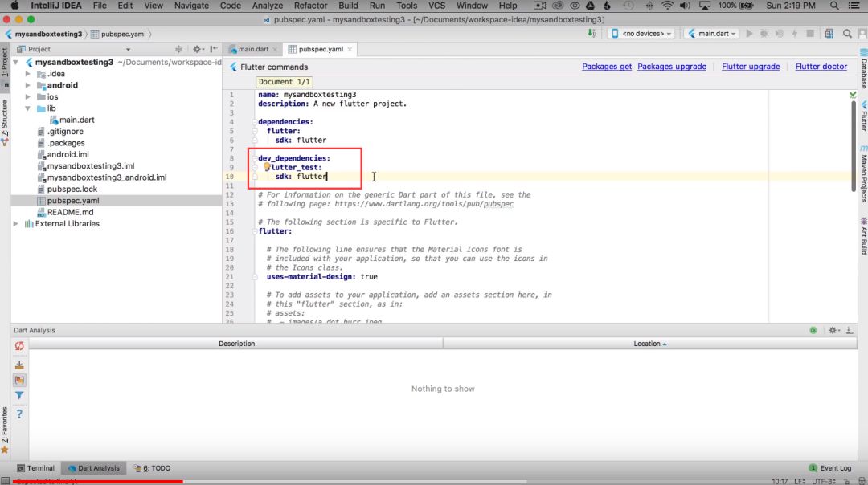
Task: Click the Update project (VCS) toolbar icon
Action: click(x=592, y=34)
